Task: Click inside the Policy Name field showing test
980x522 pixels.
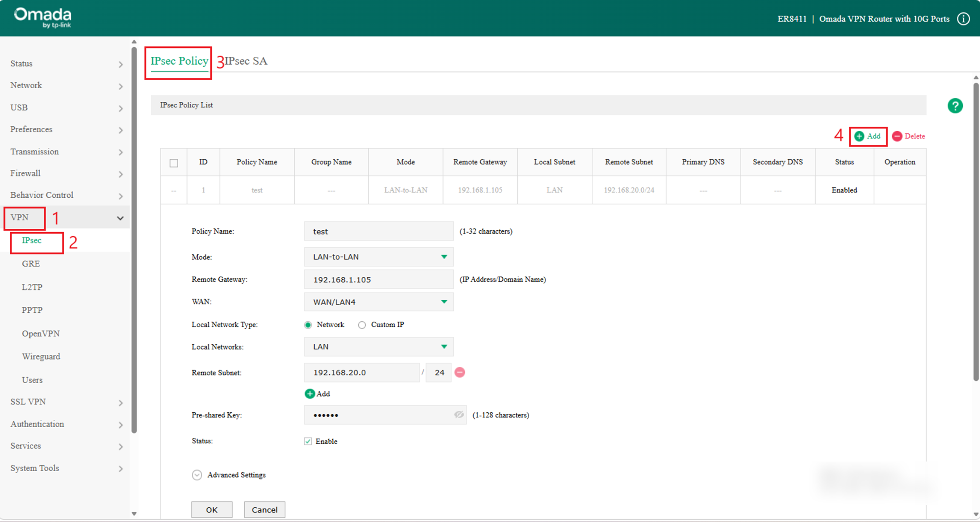Action: [378, 231]
